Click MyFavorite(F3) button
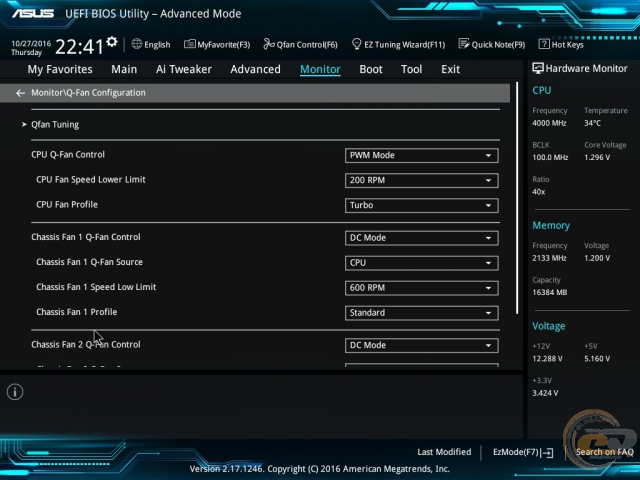The image size is (640, 480). (x=217, y=44)
